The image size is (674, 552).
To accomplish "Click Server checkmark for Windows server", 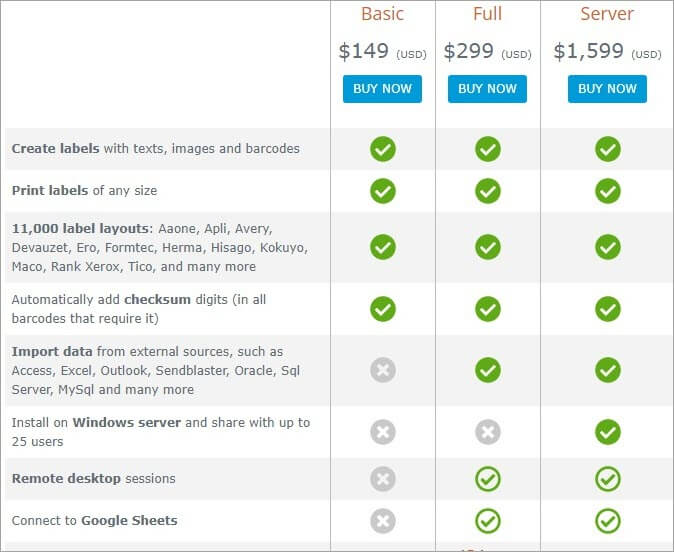I will [608, 432].
